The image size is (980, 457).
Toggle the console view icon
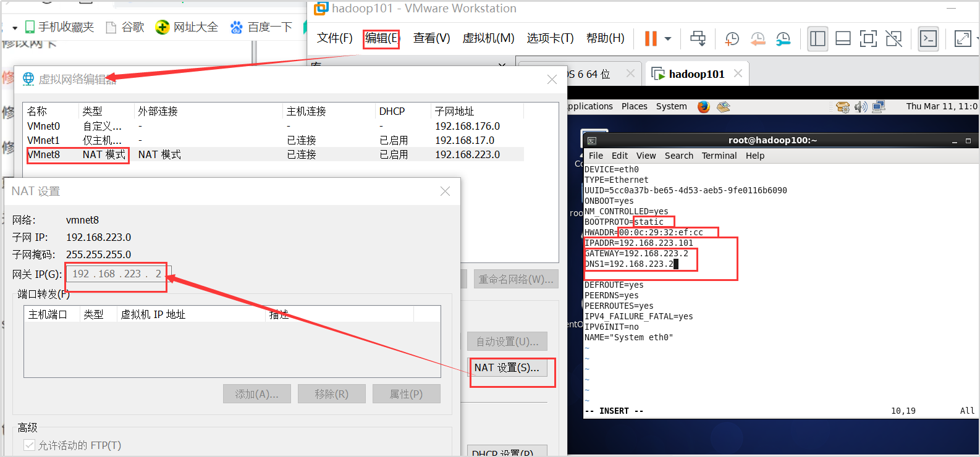928,38
